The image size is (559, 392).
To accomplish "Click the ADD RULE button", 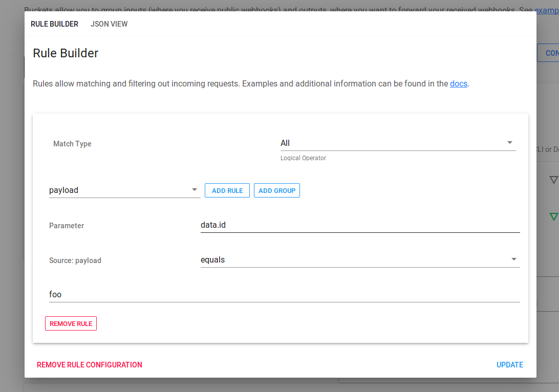I will pyautogui.click(x=227, y=190).
